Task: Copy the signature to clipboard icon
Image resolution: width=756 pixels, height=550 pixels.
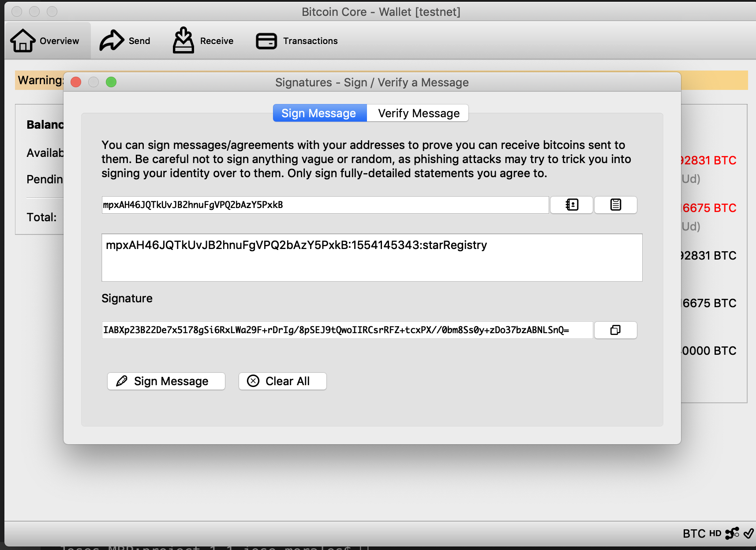Action: (616, 330)
